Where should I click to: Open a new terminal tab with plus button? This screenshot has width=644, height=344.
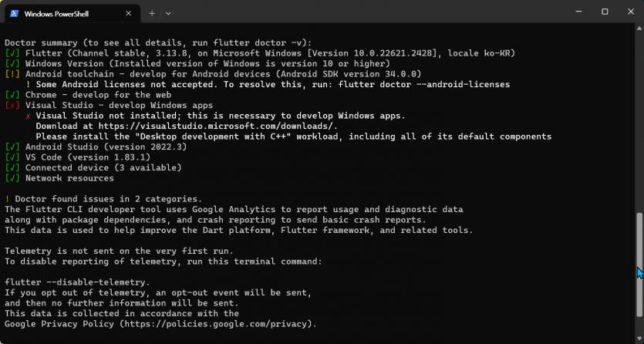coord(152,14)
